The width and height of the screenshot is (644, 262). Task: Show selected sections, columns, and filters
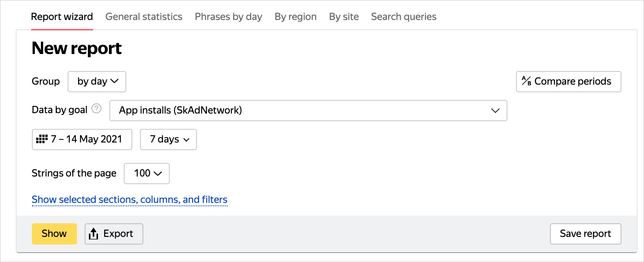[x=130, y=199]
